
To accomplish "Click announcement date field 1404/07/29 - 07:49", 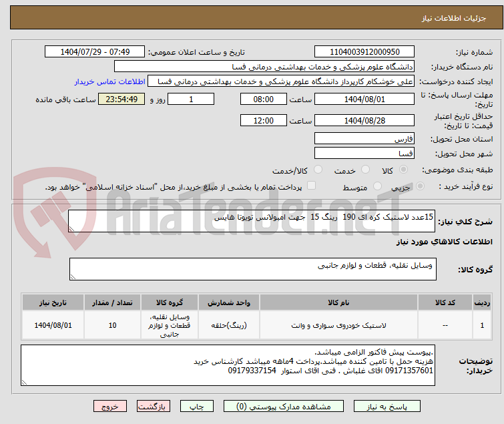I will tap(95, 52).
